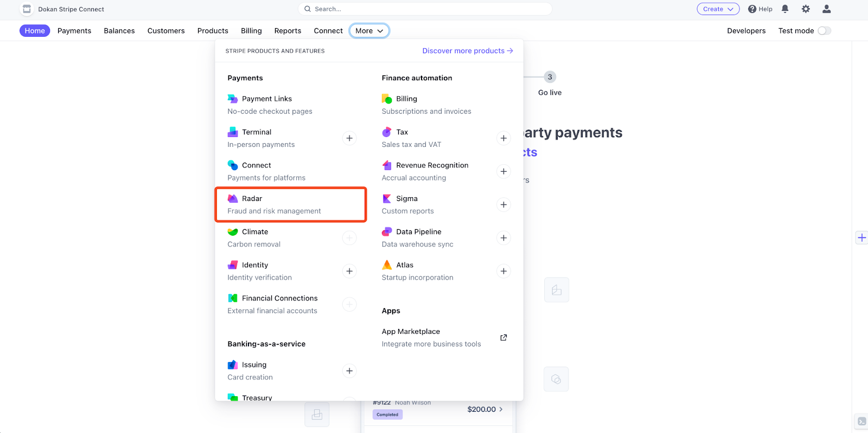
Task: Open the Customers tab
Action: pyautogui.click(x=166, y=31)
